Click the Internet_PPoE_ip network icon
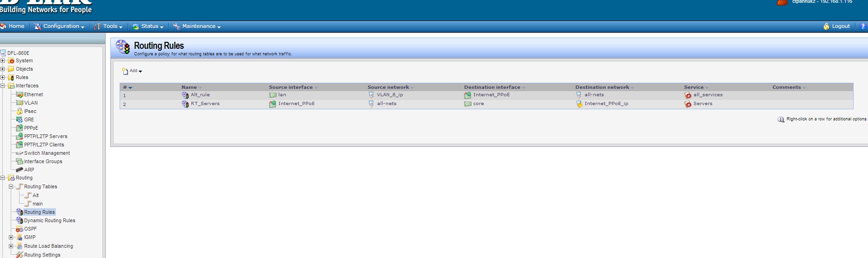The image size is (868, 258). 579,104
